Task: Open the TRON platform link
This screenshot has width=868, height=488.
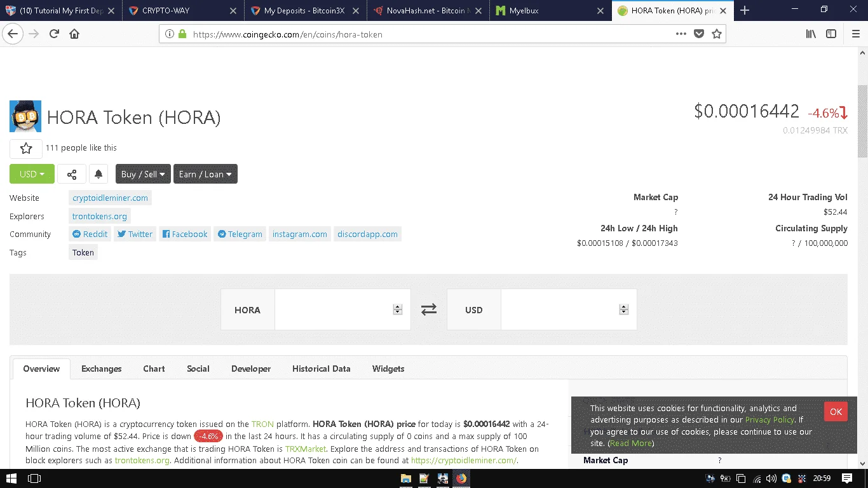Action: [x=262, y=424]
